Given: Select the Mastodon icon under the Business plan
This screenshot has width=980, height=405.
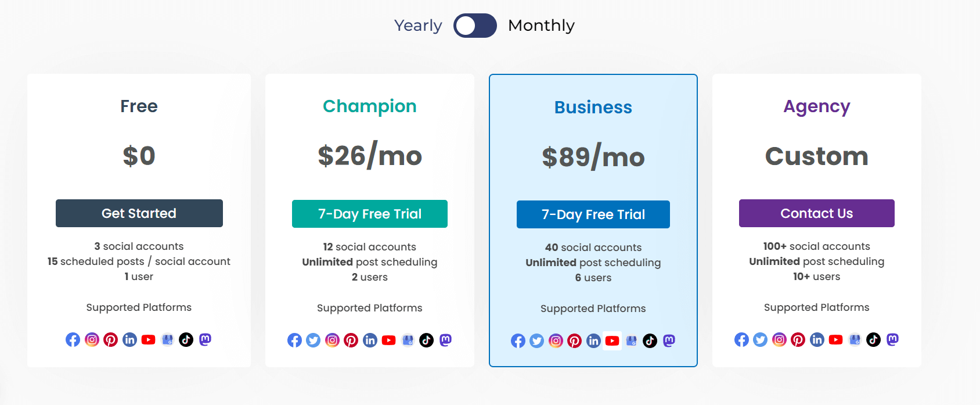Looking at the screenshot, I should click(668, 341).
